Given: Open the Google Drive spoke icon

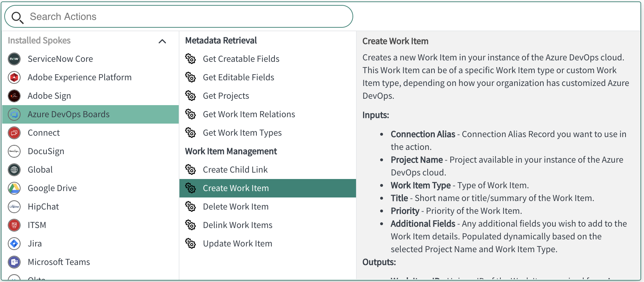Looking at the screenshot, I should pyautogui.click(x=14, y=188).
